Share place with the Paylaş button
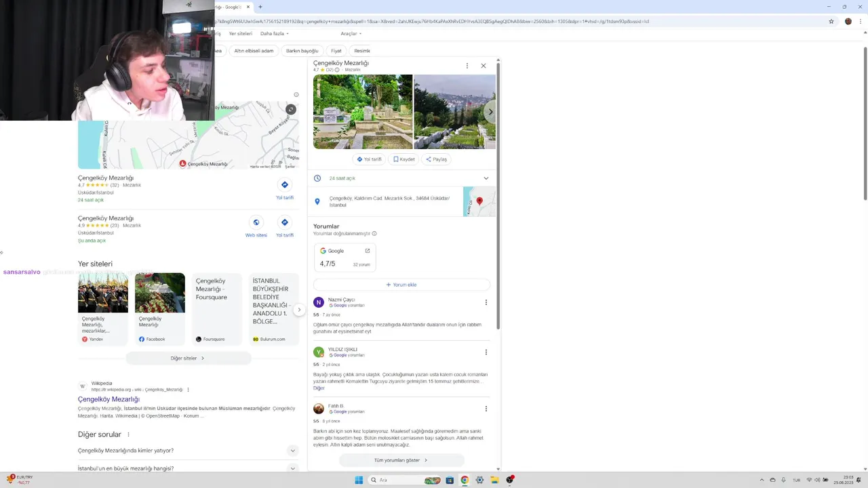The height and width of the screenshot is (488, 868). pos(436,159)
